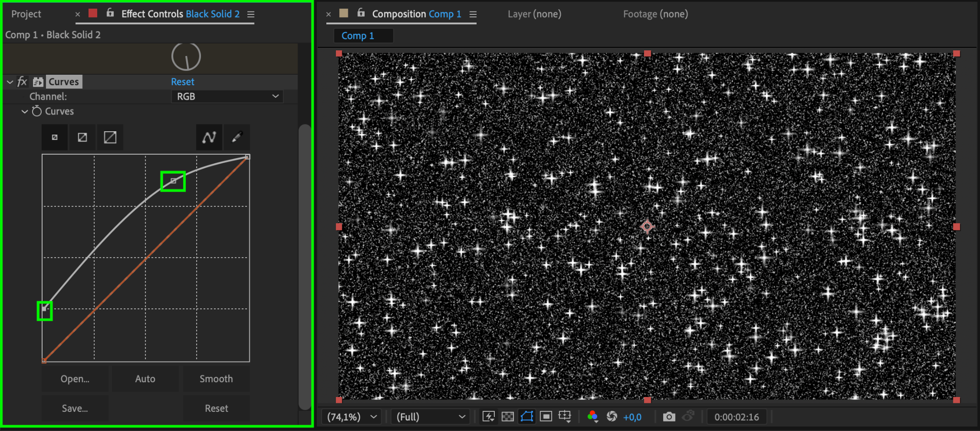Open grid and guide options
Viewport: 980px width, 431px height.
pos(565,417)
